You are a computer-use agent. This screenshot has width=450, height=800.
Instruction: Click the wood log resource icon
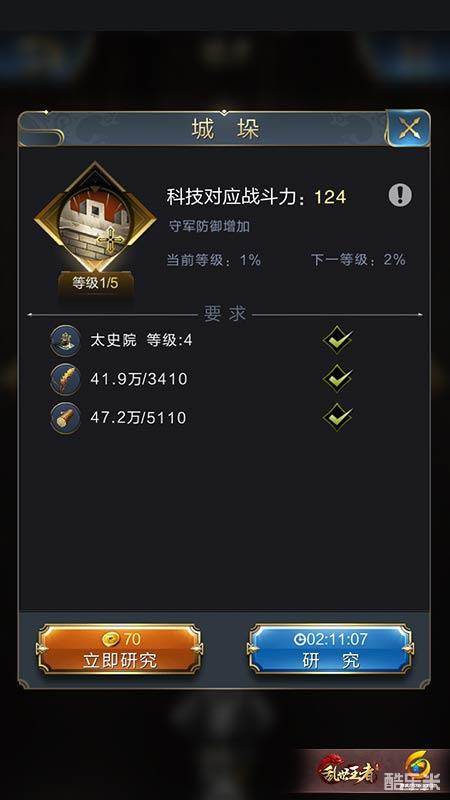tap(65, 417)
